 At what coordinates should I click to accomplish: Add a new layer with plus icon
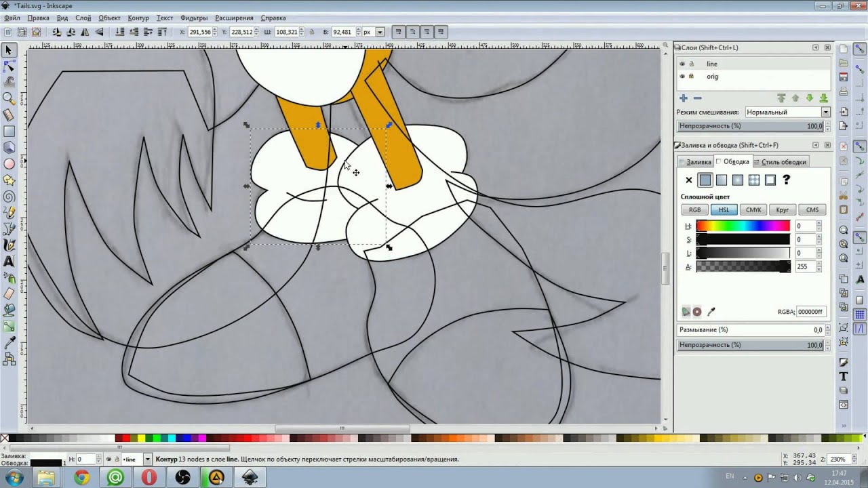(x=684, y=98)
